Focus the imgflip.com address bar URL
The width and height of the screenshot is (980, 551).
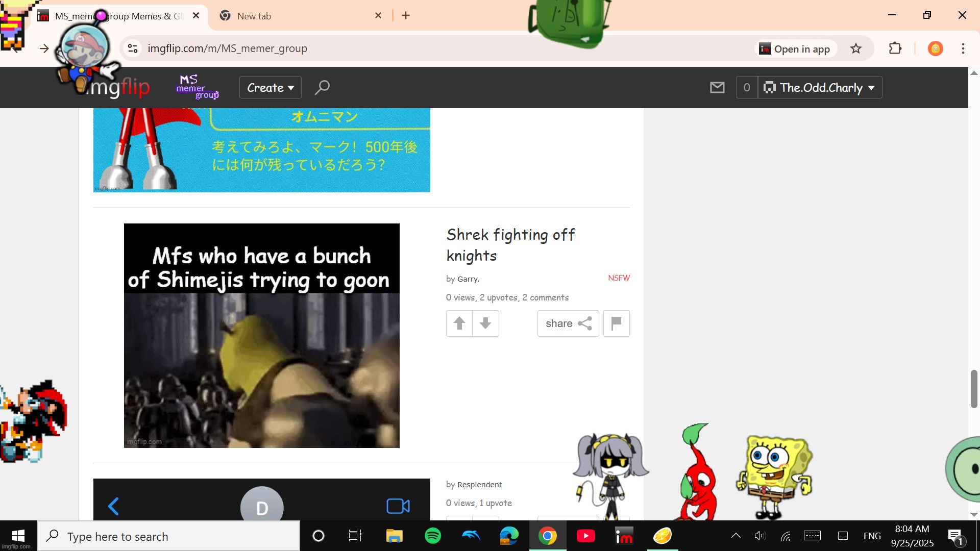coord(227,48)
